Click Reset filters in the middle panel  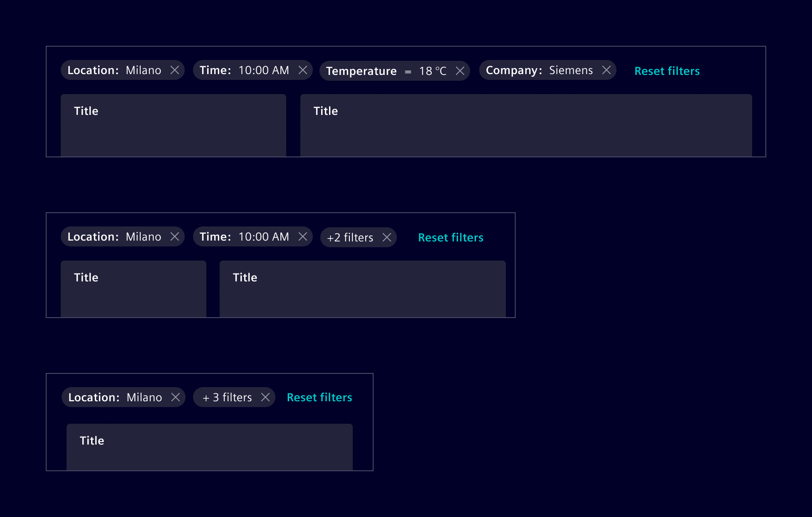tap(450, 237)
